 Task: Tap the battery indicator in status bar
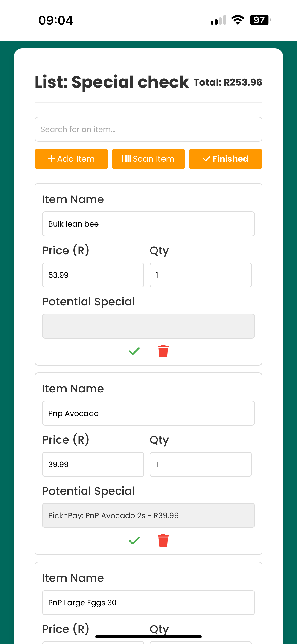(x=260, y=20)
